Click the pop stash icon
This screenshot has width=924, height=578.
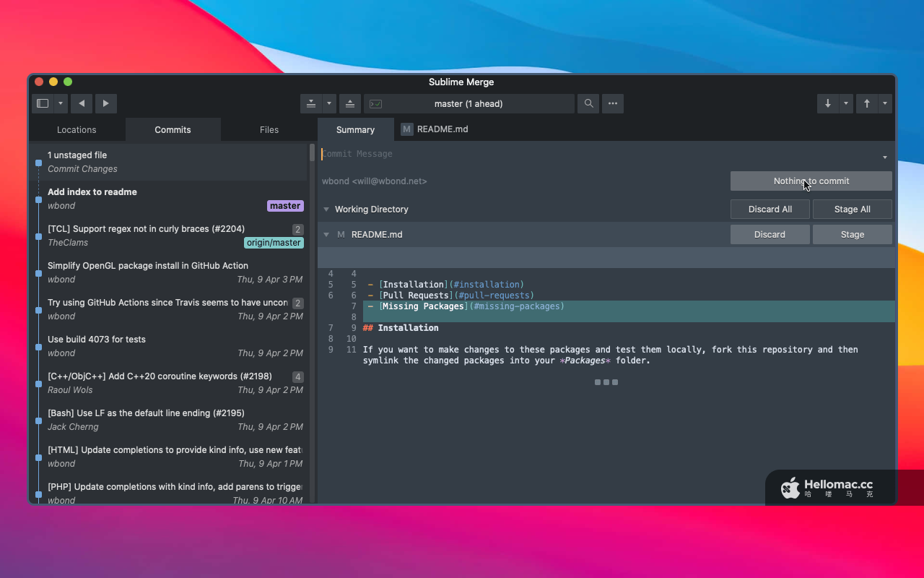(350, 103)
